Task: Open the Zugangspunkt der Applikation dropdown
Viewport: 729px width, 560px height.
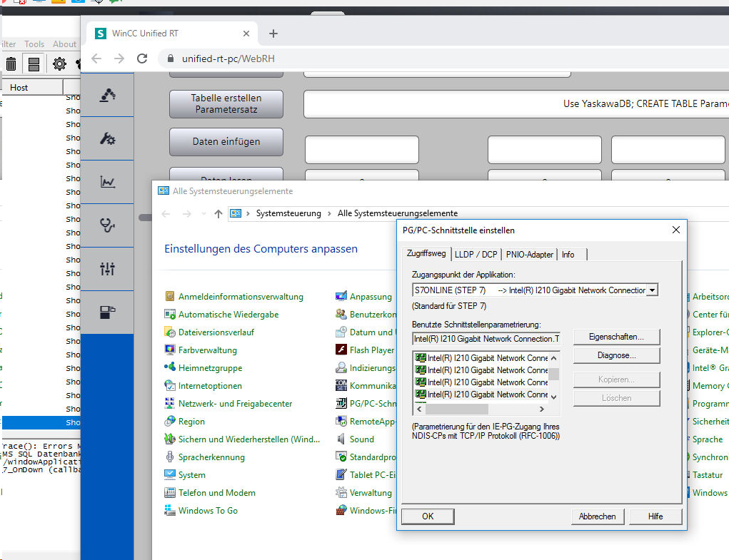Action: (x=651, y=290)
